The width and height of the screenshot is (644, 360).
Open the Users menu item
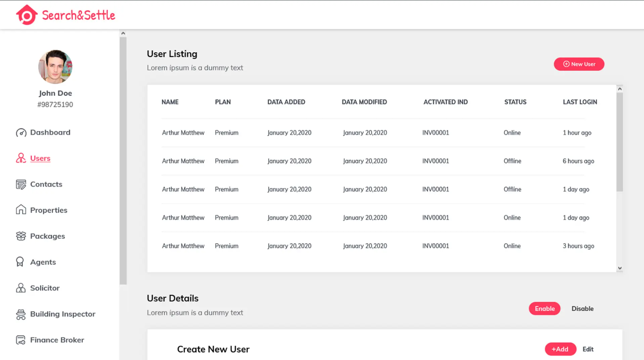click(x=40, y=158)
